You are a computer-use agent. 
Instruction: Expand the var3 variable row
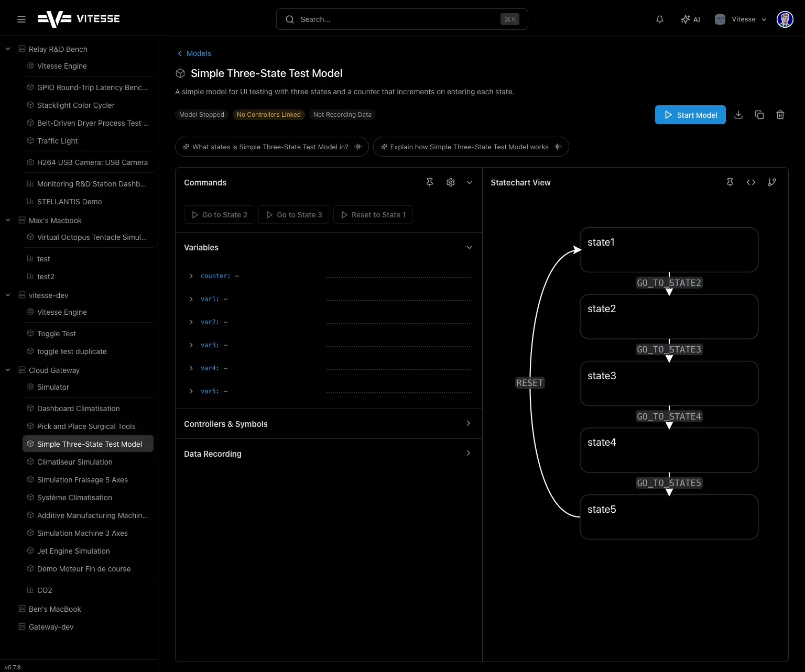tap(191, 345)
